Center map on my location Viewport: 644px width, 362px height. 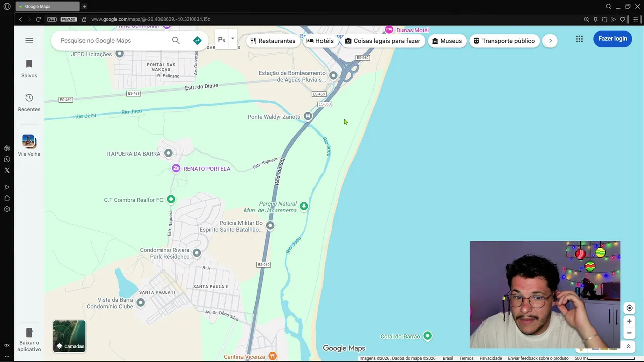tap(629, 308)
